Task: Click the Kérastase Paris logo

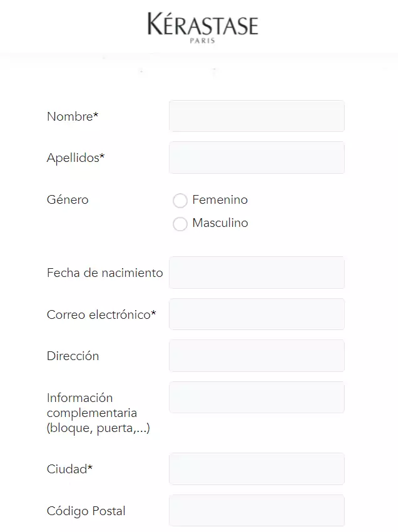Action: click(203, 28)
